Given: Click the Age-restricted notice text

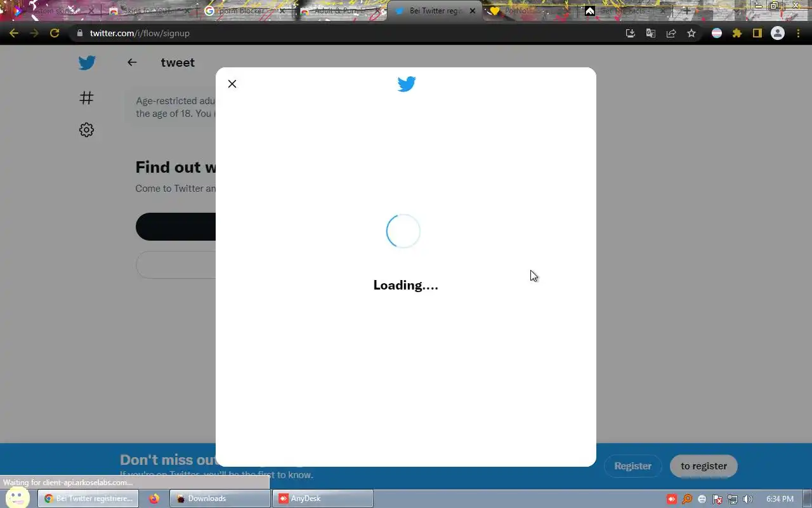Looking at the screenshot, I should coord(176,107).
